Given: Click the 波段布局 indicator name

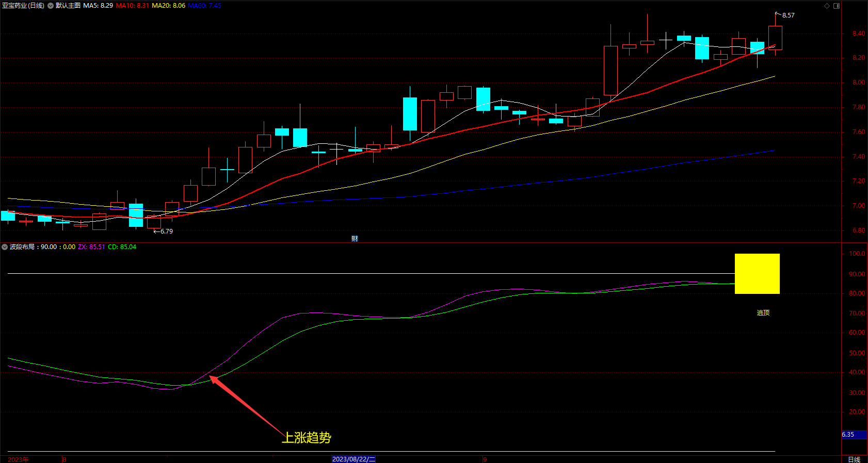Looking at the screenshot, I should 22,247.
